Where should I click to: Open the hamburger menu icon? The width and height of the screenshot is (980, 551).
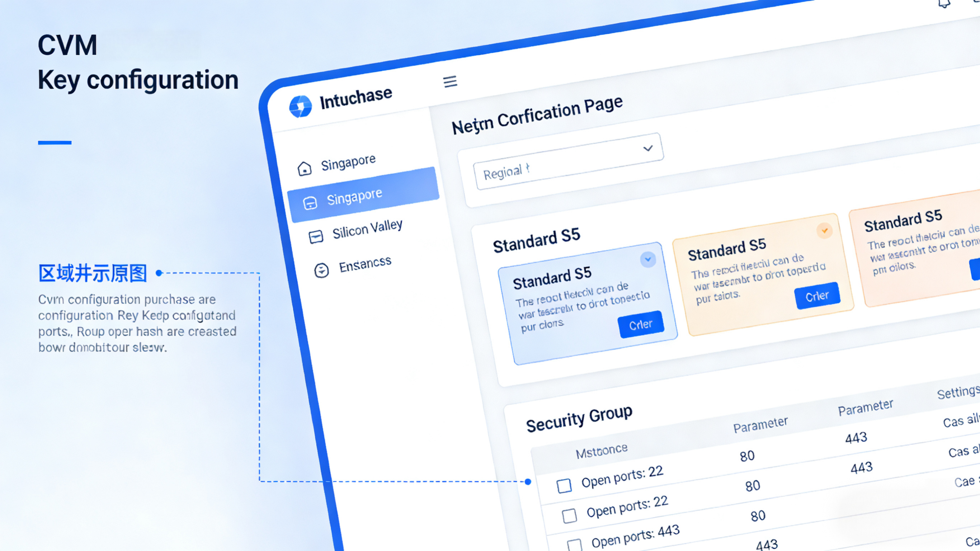click(450, 81)
